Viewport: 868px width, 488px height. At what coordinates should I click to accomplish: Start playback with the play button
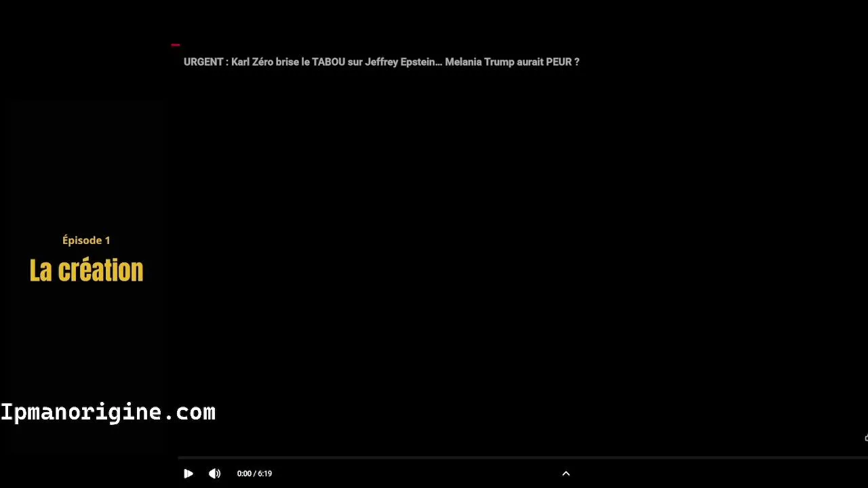pyautogui.click(x=189, y=474)
